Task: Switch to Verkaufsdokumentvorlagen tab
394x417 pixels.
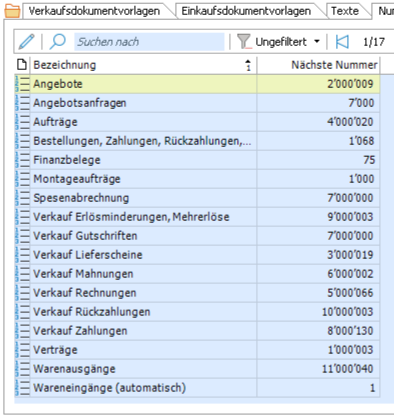Action: pos(94,11)
